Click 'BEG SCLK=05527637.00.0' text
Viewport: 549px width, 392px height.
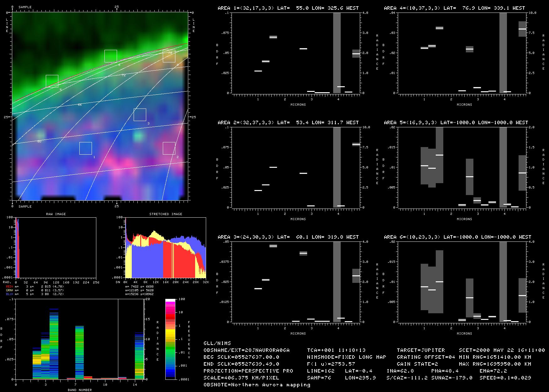pos(241,357)
